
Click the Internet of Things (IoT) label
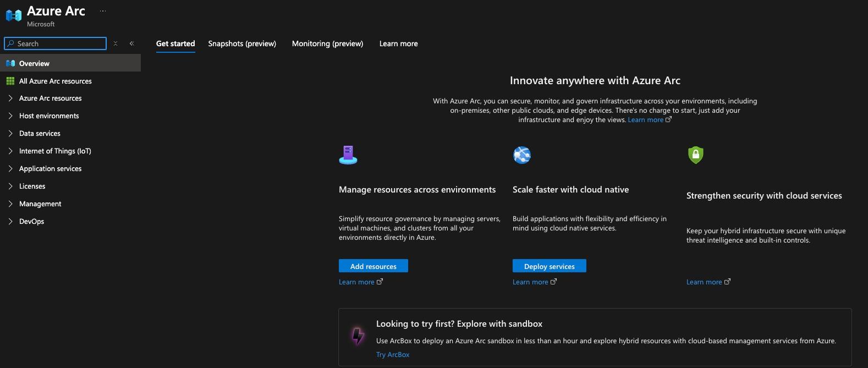click(x=55, y=151)
